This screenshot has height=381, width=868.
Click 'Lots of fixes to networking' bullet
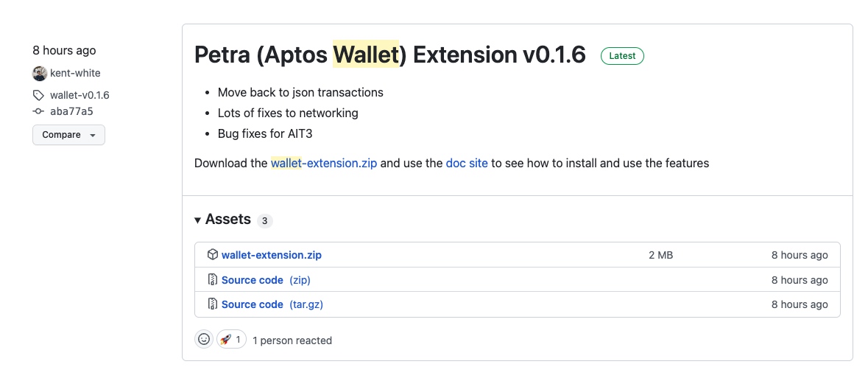[288, 113]
